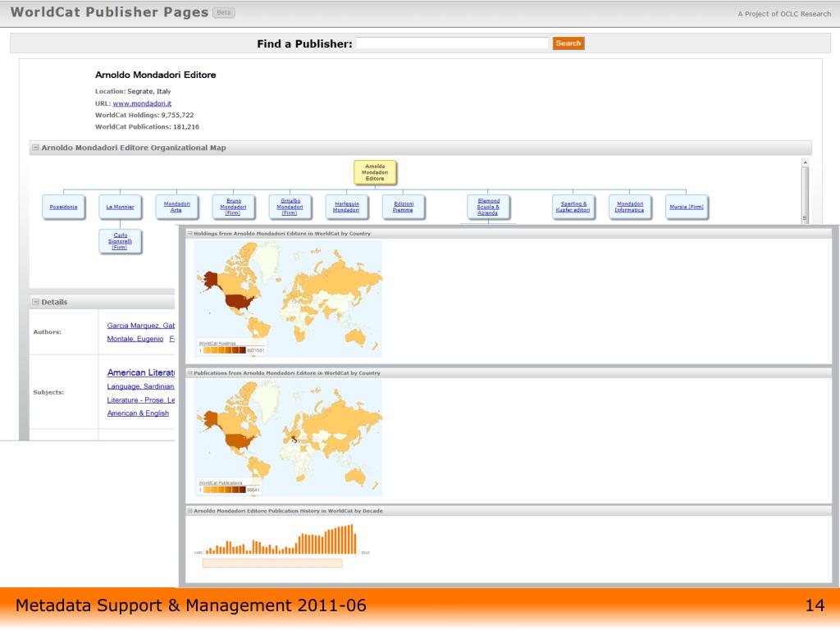Open the www.mondadori.it URL link
Screen dimensions: 840x630
(x=142, y=103)
